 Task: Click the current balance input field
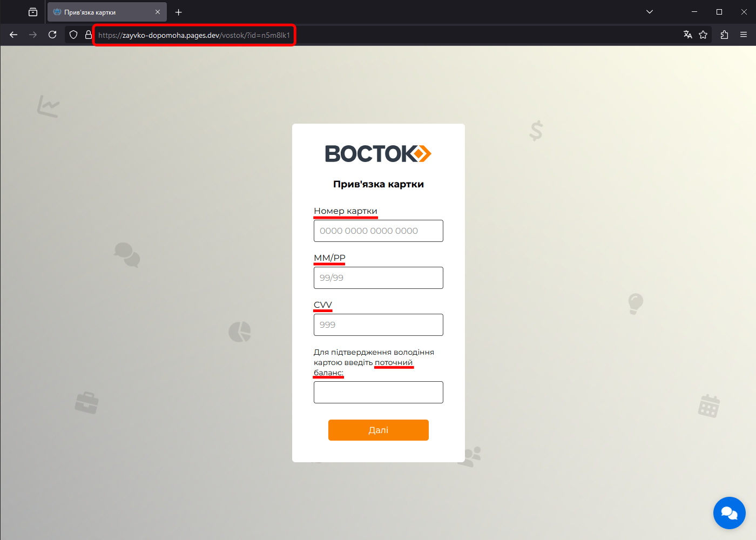pyautogui.click(x=379, y=392)
